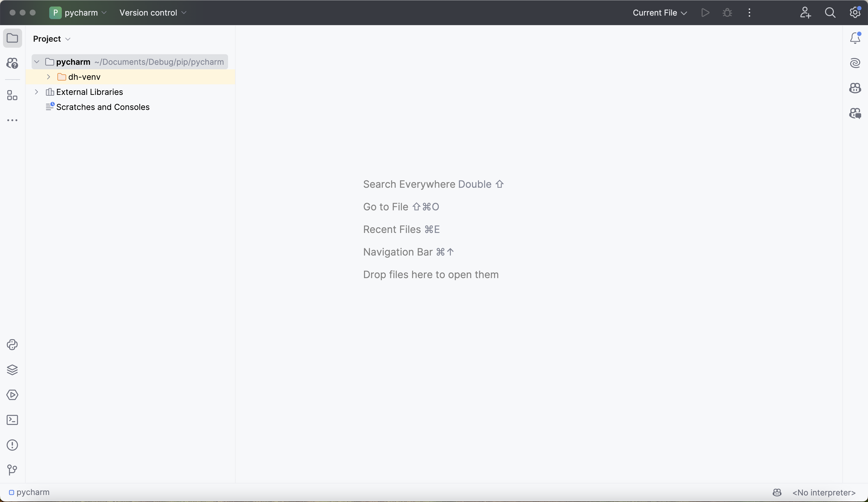
Task: Open the Python Packages tool window
Action: pyautogui.click(x=12, y=370)
